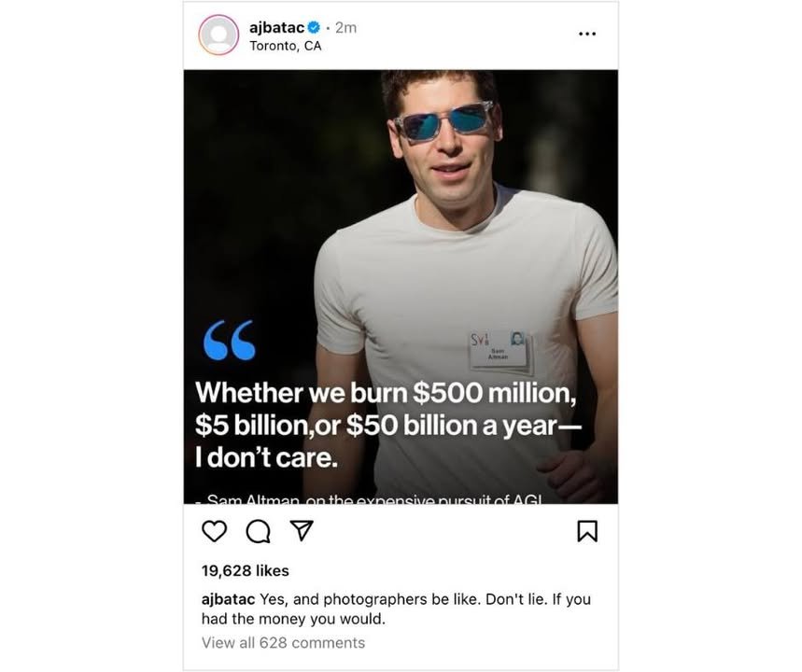Click the 2m post timestamp

[x=345, y=28]
